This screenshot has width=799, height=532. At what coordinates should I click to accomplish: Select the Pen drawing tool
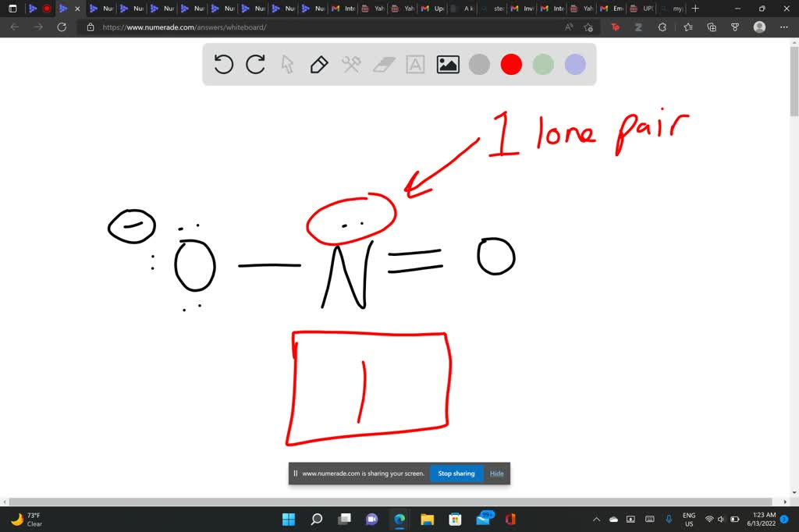click(319, 65)
